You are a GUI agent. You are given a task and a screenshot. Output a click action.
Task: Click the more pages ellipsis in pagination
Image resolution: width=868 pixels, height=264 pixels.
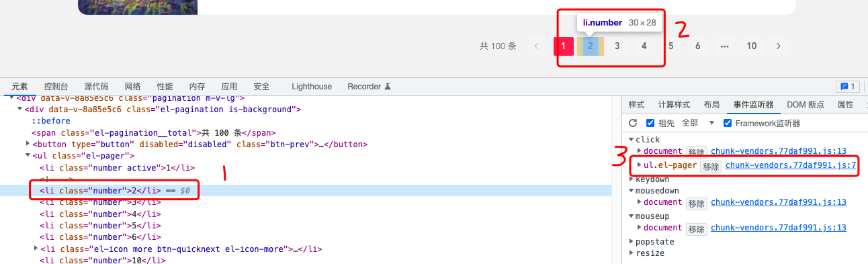(x=724, y=46)
